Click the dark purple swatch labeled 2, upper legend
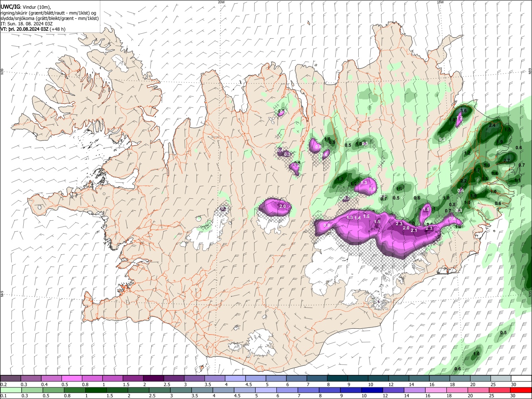Viewport: 532px width, 399px height. [x=153, y=379]
